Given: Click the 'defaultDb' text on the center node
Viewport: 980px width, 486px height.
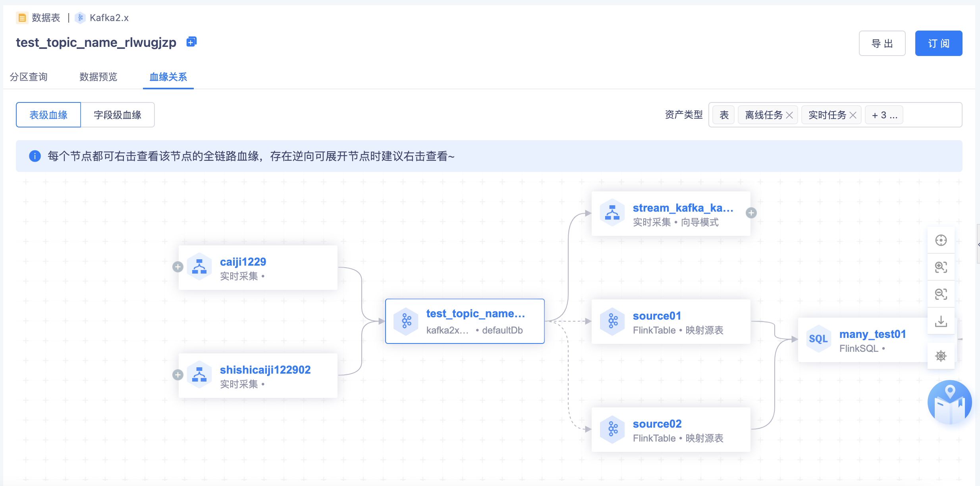Looking at the screenshot, I should click(502, 330).
